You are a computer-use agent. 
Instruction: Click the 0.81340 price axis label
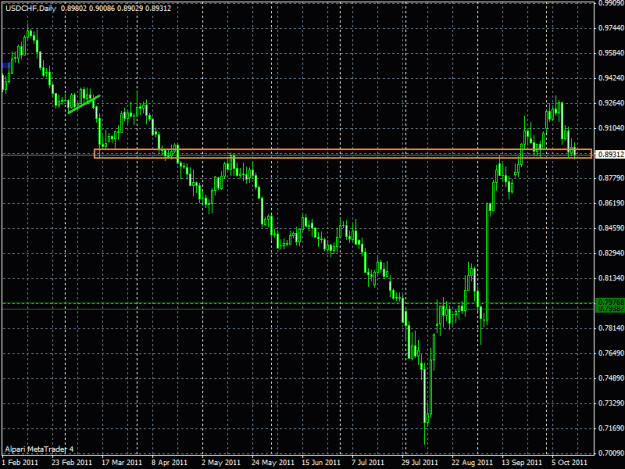click(611, 278)
